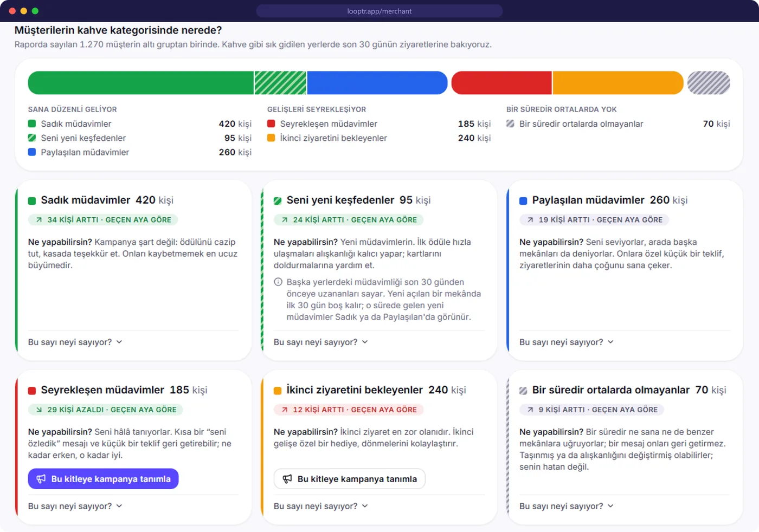Click 'Bir süredir ortalarda olmayanlar' legend row label
This screenshot has height=532, width=759.
click(x=581, y=124)
